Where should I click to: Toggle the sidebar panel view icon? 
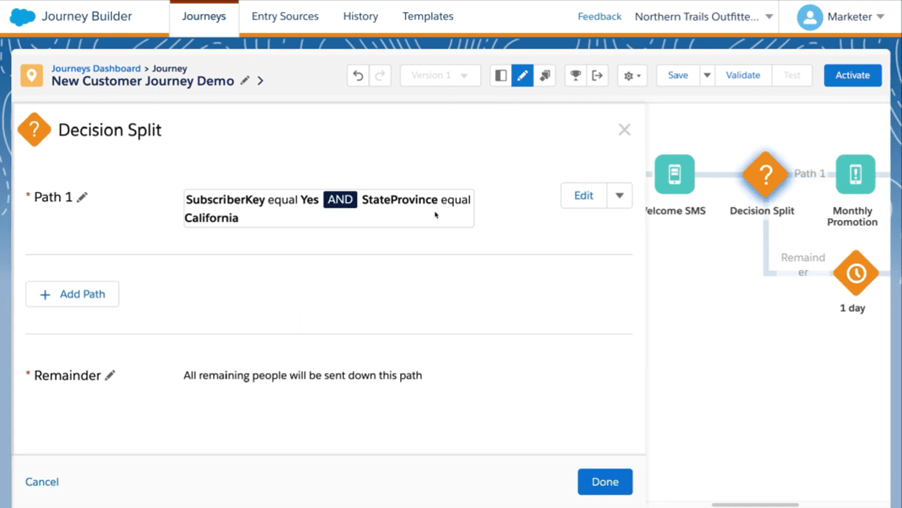(500, 75)
